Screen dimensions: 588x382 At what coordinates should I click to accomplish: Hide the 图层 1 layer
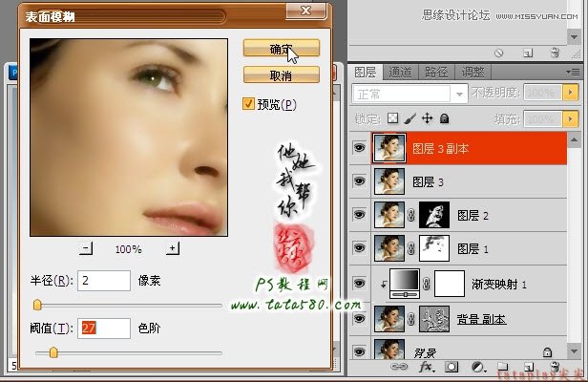pyautogui.click(x=359, y=247)
